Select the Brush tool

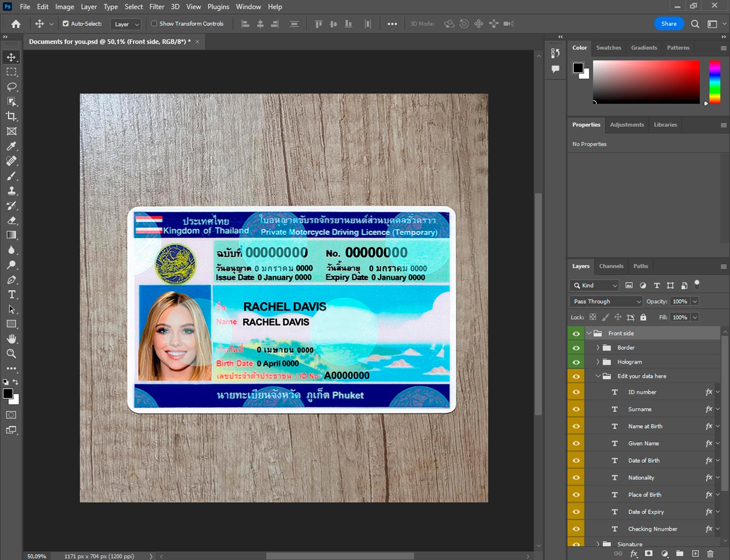[x=12, y=176]
